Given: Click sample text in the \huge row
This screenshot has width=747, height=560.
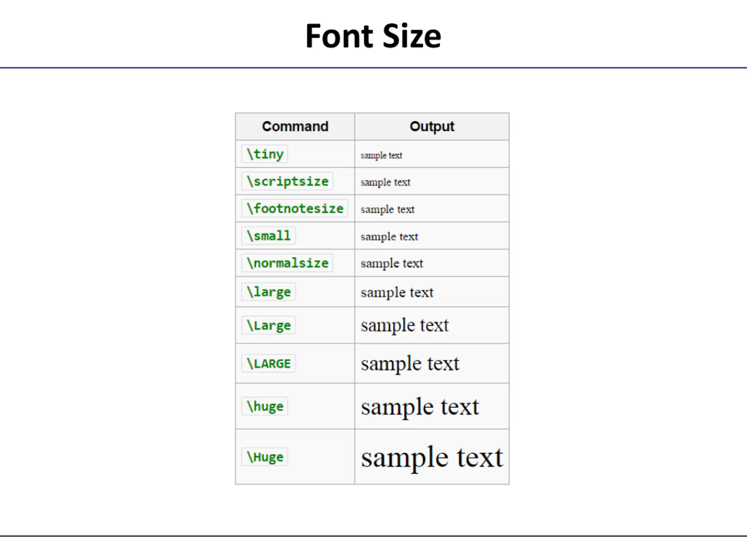Looking at the screenshot, I should click(x=420, y=407).
